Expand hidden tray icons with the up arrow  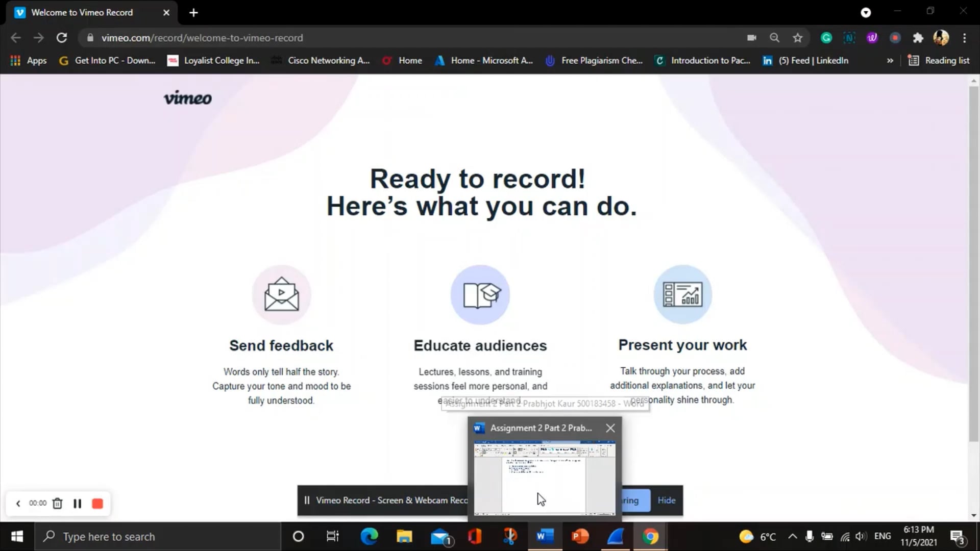(793, 536)
